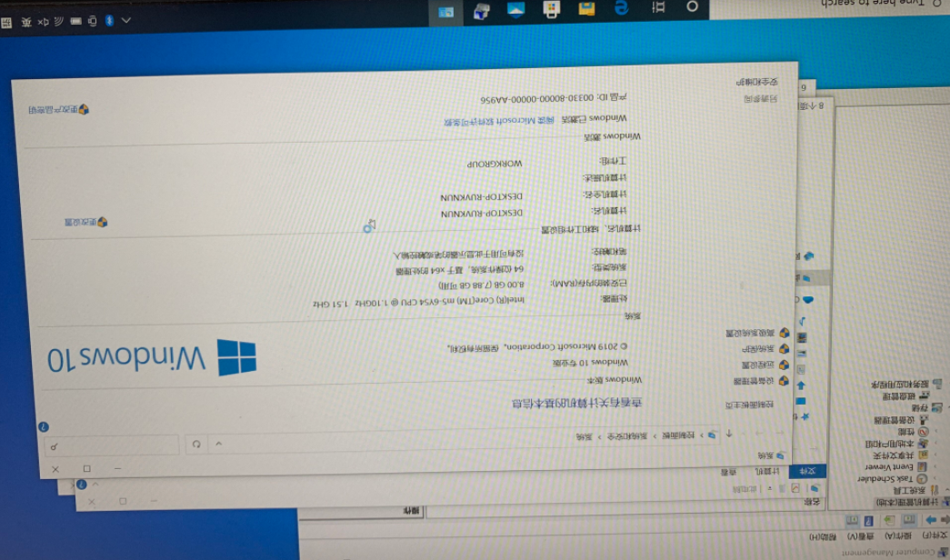The width and height of the screenshot is (950, 560).
Task: Click the up arrow in System window navigation
Action: tap(729, 434)
